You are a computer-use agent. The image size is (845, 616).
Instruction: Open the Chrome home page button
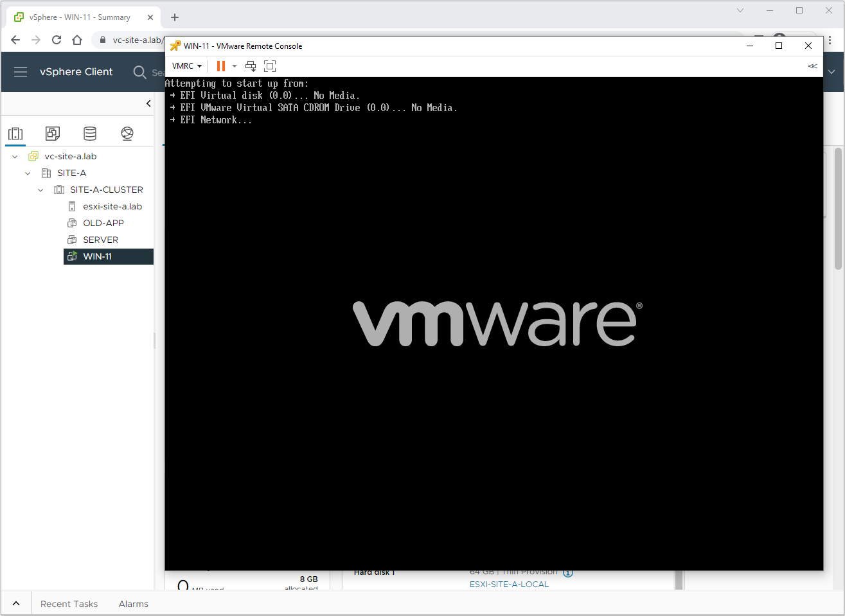click(x=77, y=40)
